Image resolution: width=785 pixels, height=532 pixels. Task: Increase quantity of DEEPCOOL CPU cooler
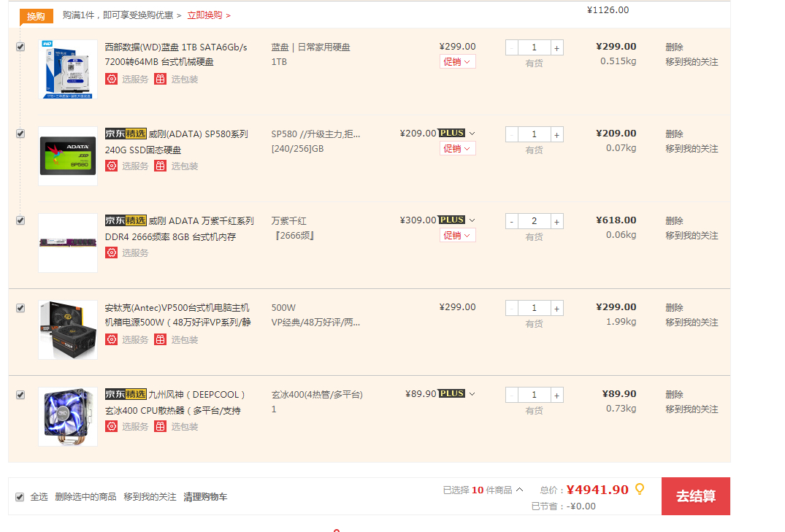click(556, 396)
